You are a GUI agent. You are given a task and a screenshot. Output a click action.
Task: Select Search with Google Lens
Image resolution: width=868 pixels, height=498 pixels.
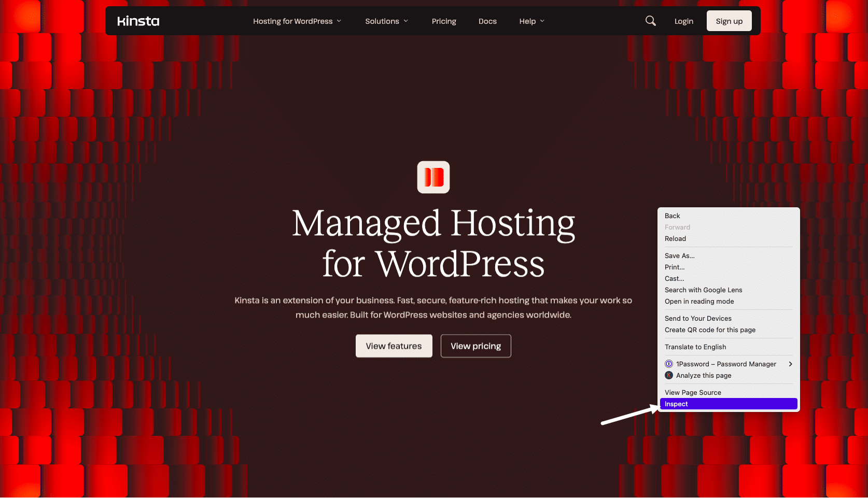(x=729, y=290)
